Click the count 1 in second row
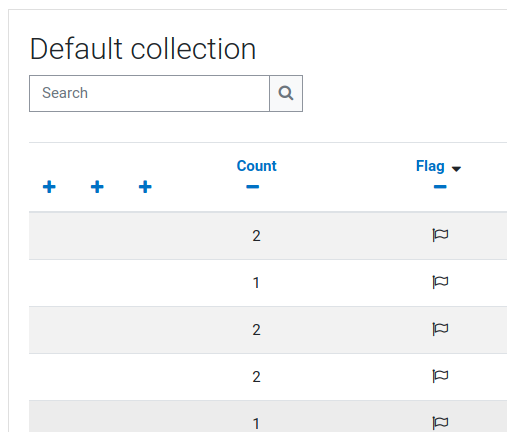Image resolution: width=507 pixels, height=432 pixels. [x=256, y=283]
